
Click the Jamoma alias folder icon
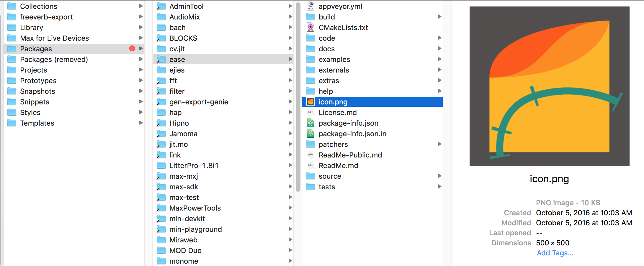tap(161, 133)
